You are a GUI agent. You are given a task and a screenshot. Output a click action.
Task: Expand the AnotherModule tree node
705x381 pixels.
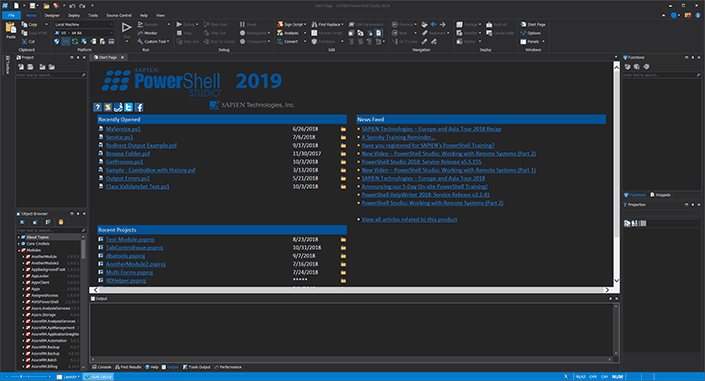point(23,256)
